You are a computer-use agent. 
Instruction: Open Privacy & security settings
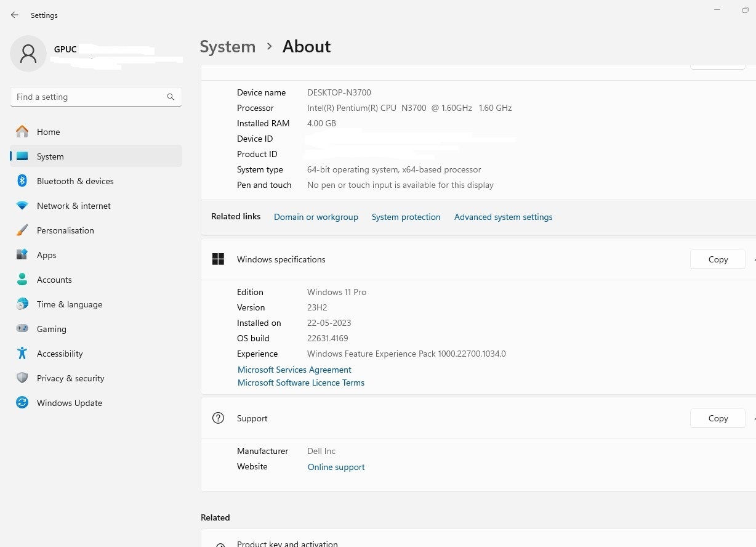coord(96,378)
